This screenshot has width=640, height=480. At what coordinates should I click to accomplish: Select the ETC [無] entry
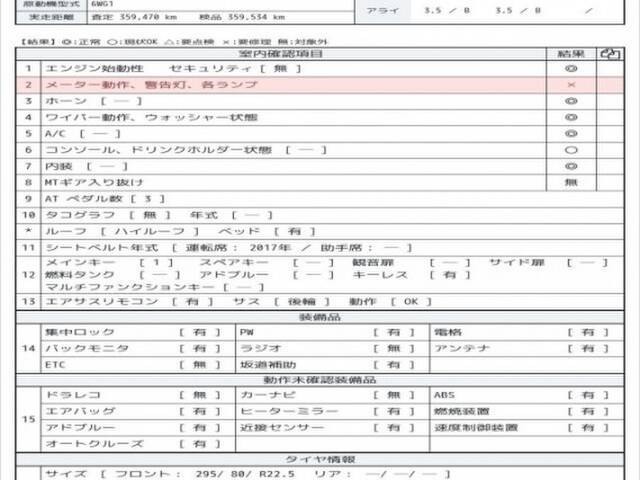133,364
